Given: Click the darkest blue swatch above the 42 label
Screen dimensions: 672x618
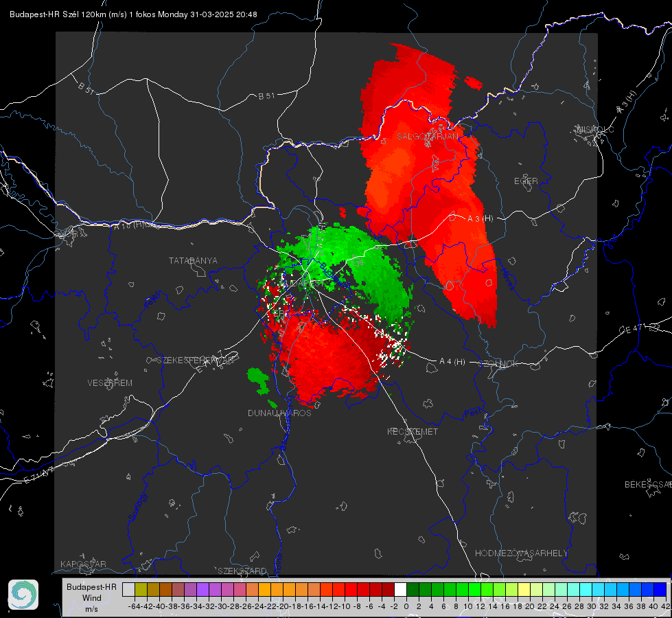Looking at the screenshot, I should tap(660, 590).
